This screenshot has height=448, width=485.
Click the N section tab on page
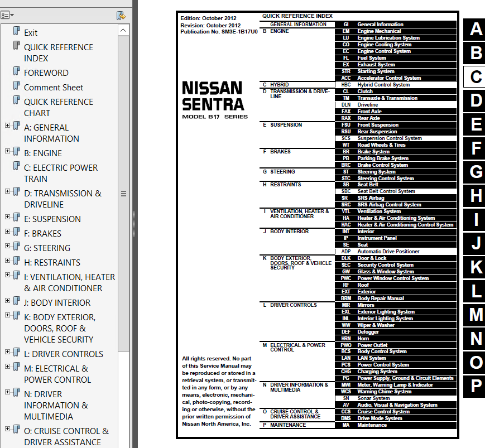[475, 339]
